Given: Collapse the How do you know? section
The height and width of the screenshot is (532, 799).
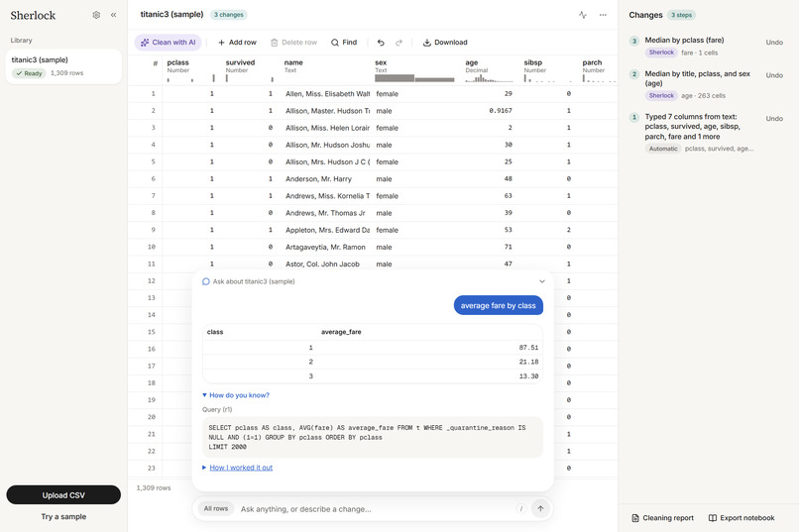Looking at the screenshot, I should 236,395.
